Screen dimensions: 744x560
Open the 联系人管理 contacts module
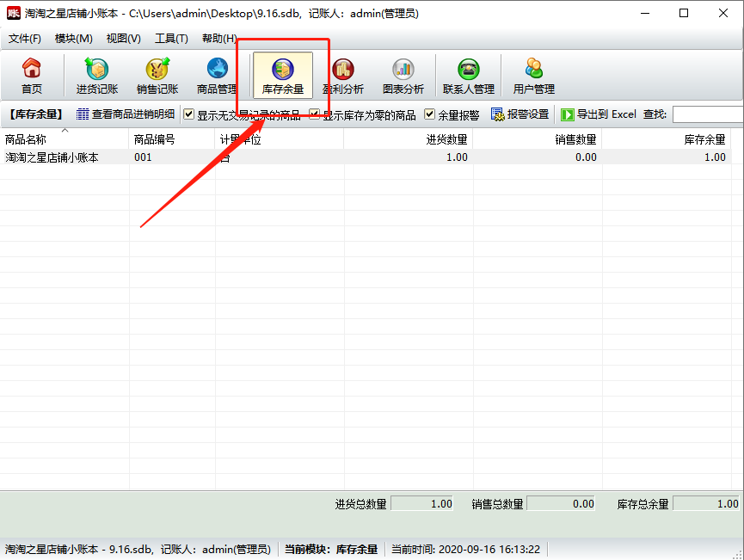tap(468, 76)
